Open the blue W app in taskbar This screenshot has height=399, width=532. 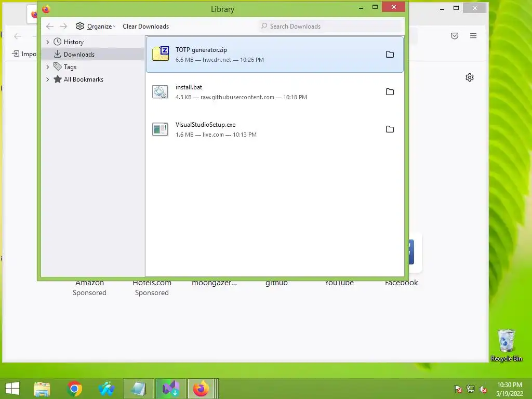(x=107, y=389)
